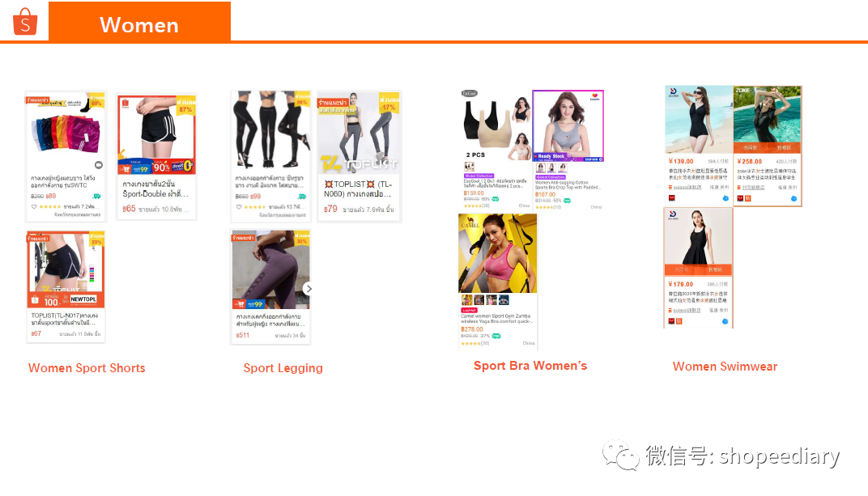Open the black mesh leggings product image
The height and width of the screenshot is (496, 868).
pyautogui.click(x=270, y=130)
